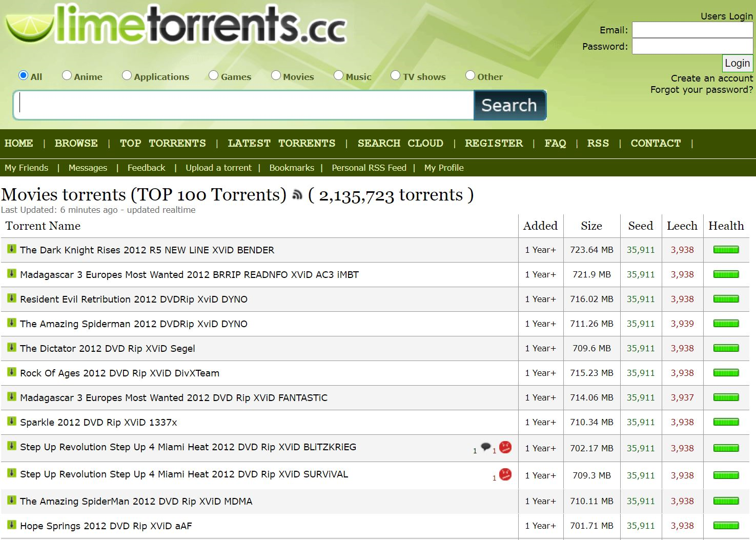Click the Health column header
The width and height of the screenshot is (756, 540).
[x=726, y=226]
